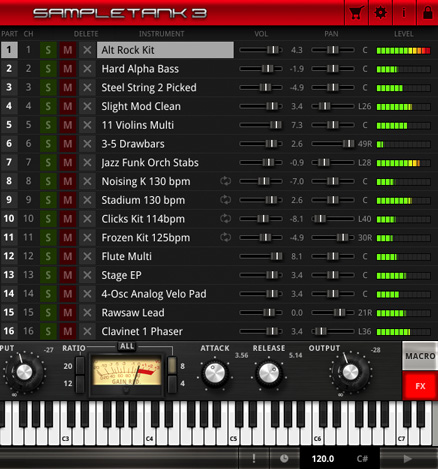Image resolution: width=438 pixels, height=469 pixels.
Task: Click the Release knob
Action: click(x=269, y=373)
